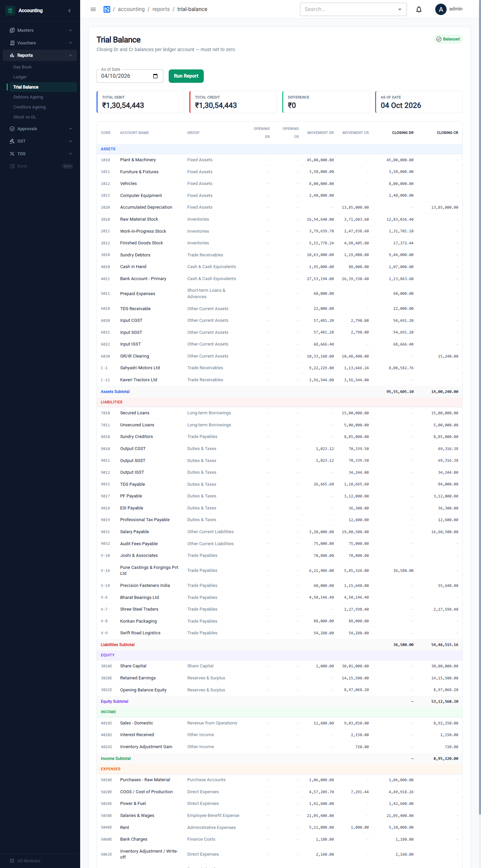Open the admin user avatar

pyautogui.click(x=441, y=9)
